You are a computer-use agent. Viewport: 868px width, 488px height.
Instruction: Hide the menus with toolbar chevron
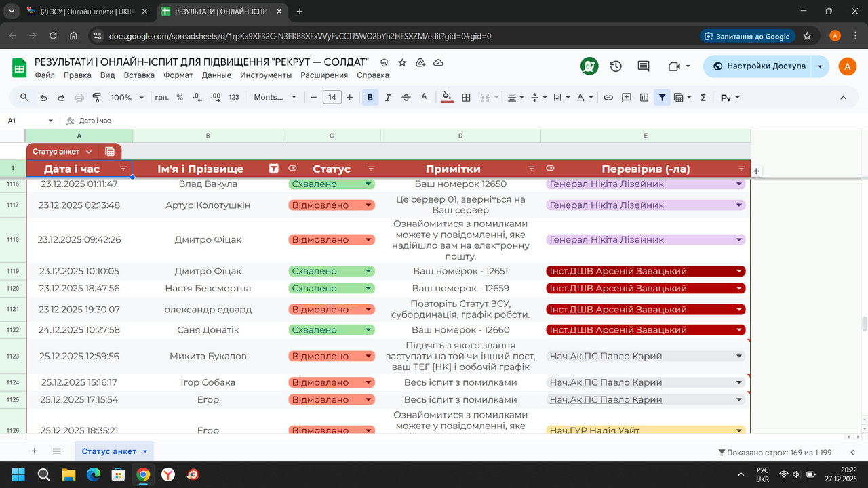coord(844,98)
